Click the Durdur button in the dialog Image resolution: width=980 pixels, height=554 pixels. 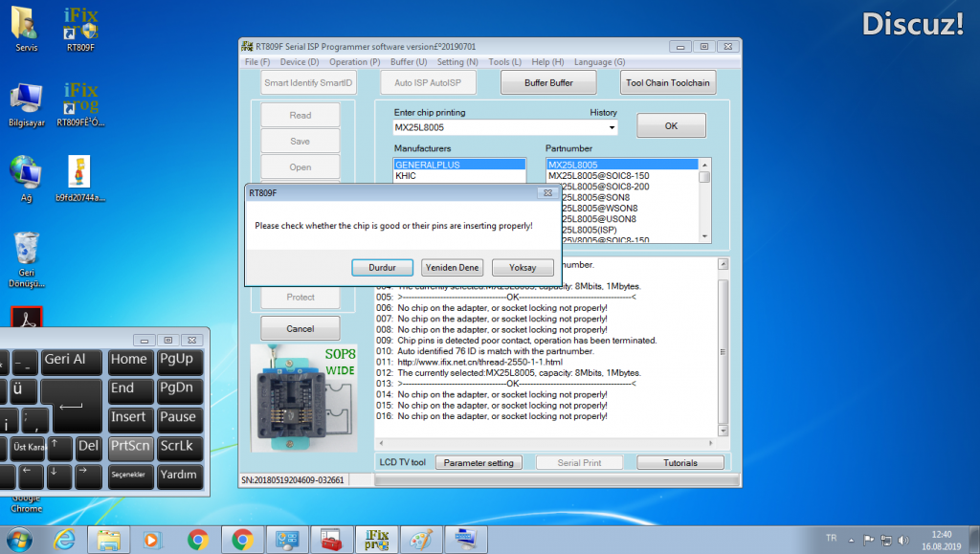382,268
